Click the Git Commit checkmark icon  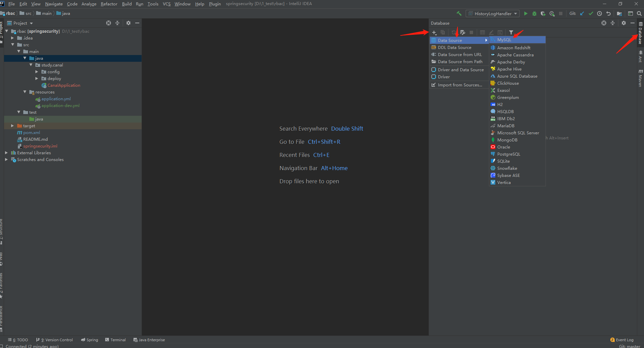(x=591, y=14)
